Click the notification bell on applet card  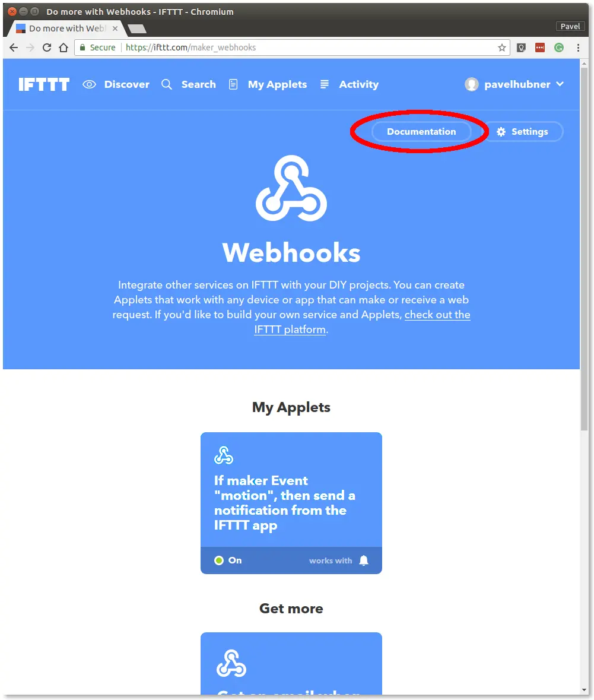[364, 560]
